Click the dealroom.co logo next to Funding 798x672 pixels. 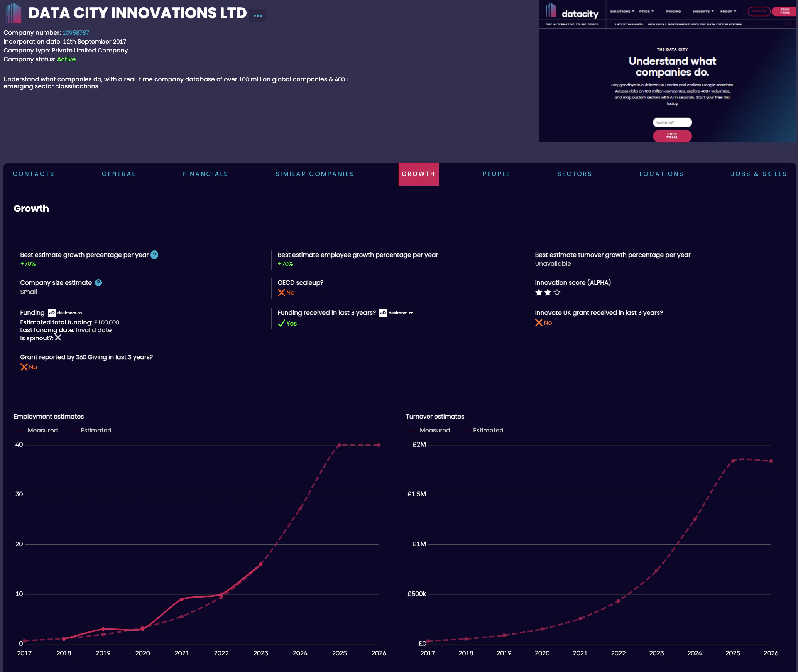click(65, 313)
